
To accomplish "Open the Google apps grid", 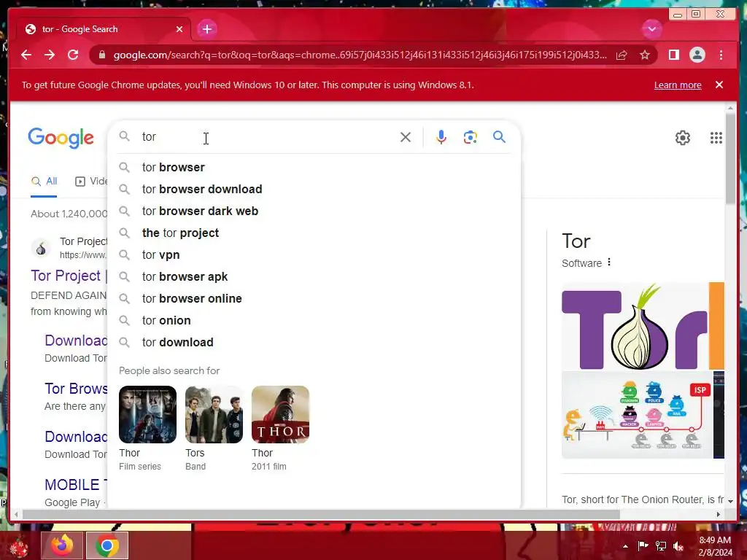I will point(716,138).
